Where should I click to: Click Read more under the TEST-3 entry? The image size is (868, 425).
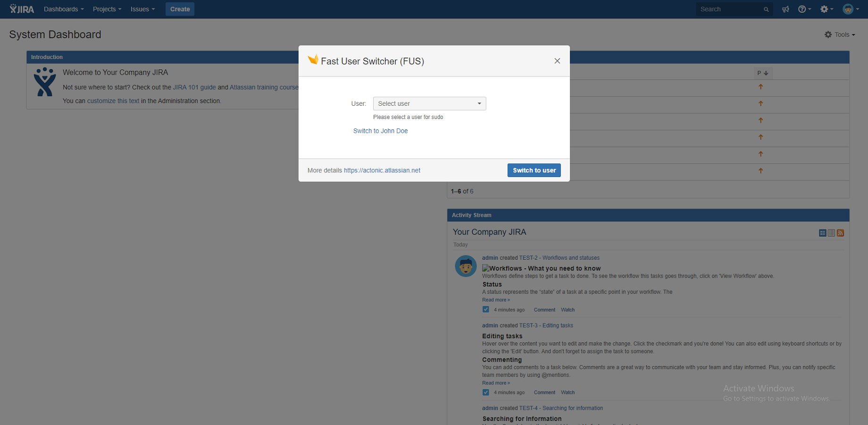click(496, 383)
